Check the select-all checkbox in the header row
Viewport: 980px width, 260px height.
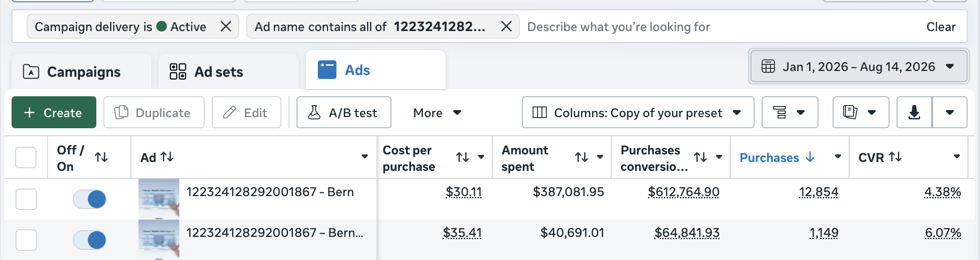point(26,157)
